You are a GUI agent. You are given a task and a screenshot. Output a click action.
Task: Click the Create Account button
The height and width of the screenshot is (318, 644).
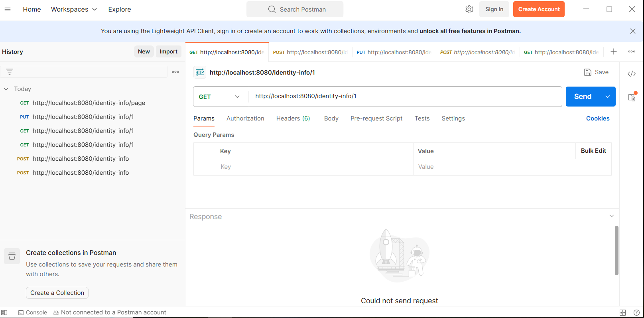tap(539, 9)
